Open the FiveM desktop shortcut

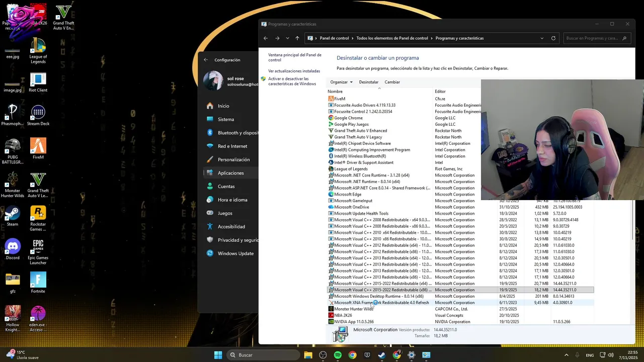pos(38,149)
